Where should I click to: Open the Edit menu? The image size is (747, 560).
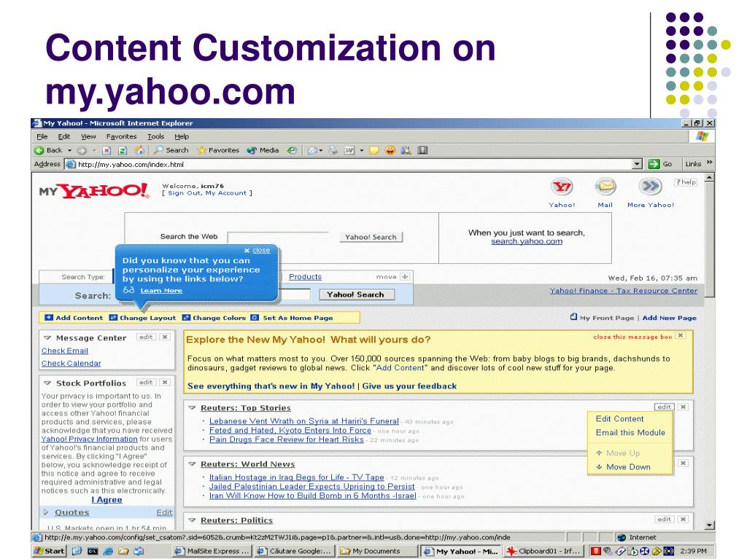64,136
